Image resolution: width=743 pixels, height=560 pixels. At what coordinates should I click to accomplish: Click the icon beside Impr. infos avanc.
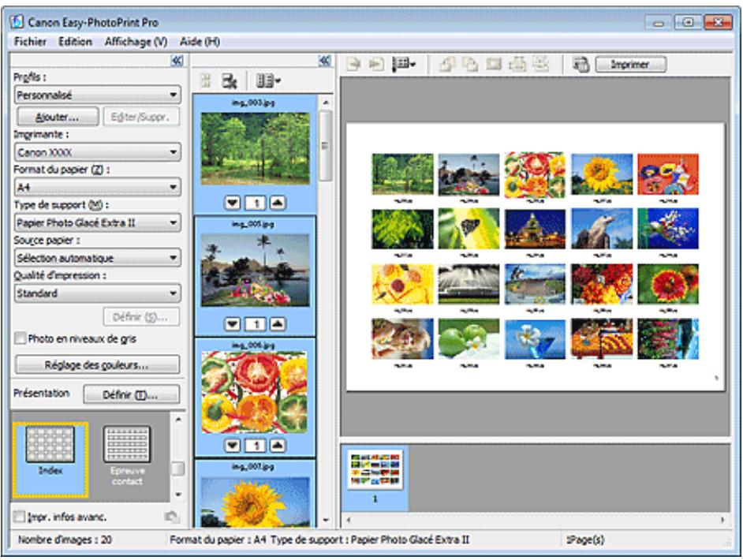pos(172,517)
